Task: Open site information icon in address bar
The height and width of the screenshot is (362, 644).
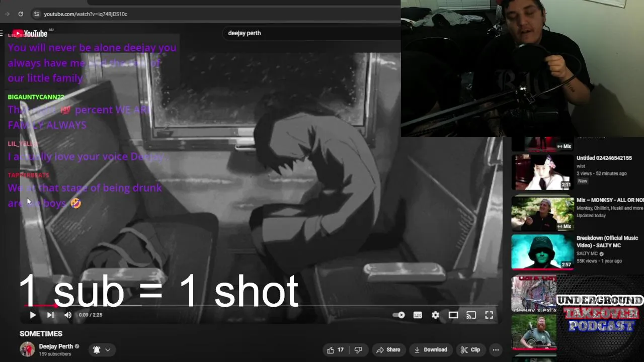Action: click(x=36, y=14)
